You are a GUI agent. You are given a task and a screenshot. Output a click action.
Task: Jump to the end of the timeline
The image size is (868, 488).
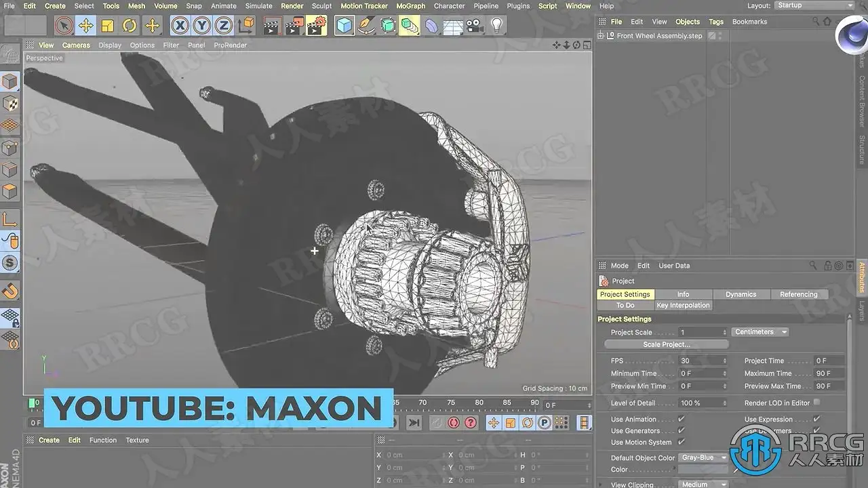[414, 423]
